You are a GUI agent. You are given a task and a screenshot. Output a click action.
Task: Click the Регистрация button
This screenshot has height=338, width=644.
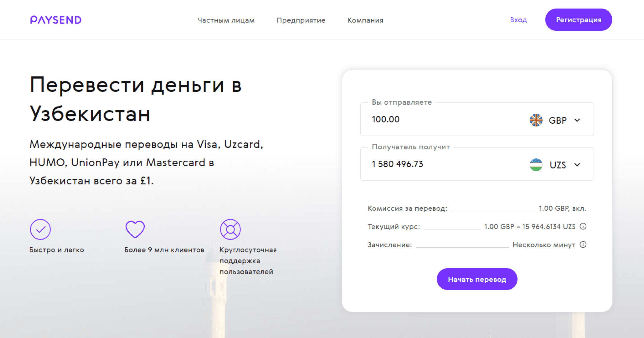pyautogui.click(x=579, y=20)
